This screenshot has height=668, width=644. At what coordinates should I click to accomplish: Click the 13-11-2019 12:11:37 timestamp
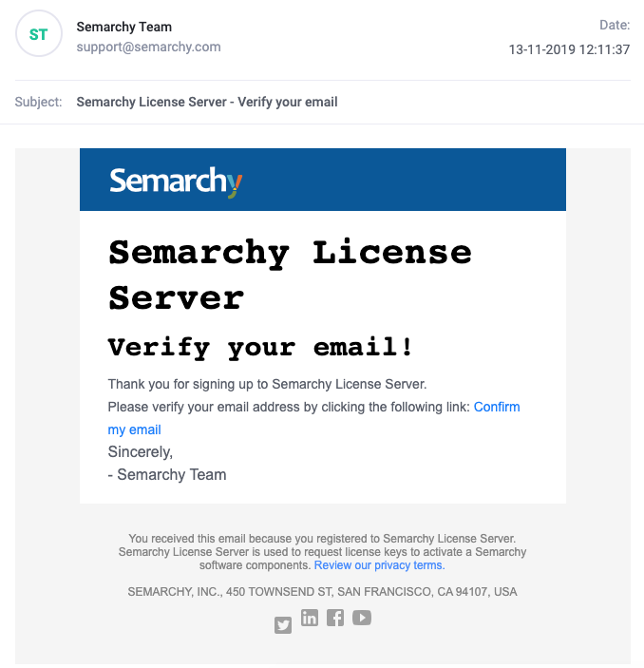pos(569,49)
